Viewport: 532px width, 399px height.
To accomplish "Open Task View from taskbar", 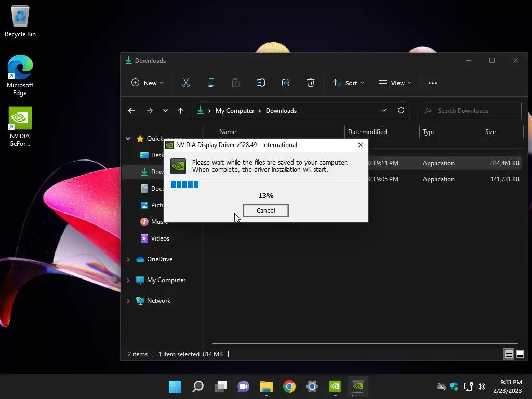I will (221, 387).
